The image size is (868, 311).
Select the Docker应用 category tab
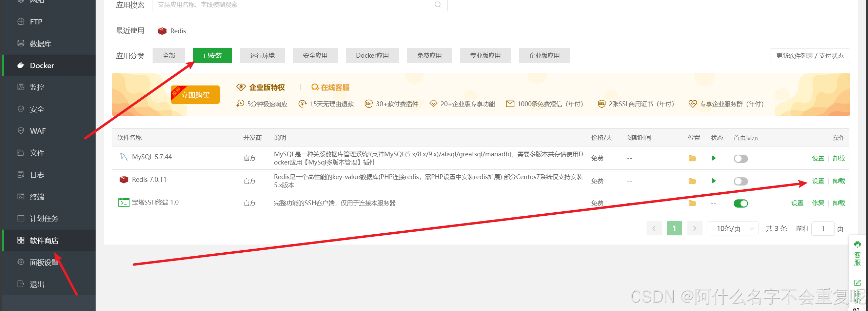point(372,55)
